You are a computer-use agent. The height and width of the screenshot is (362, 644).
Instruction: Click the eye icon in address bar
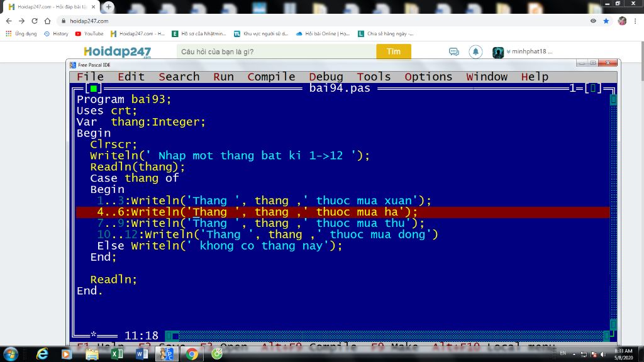click(x=593, y=21)
